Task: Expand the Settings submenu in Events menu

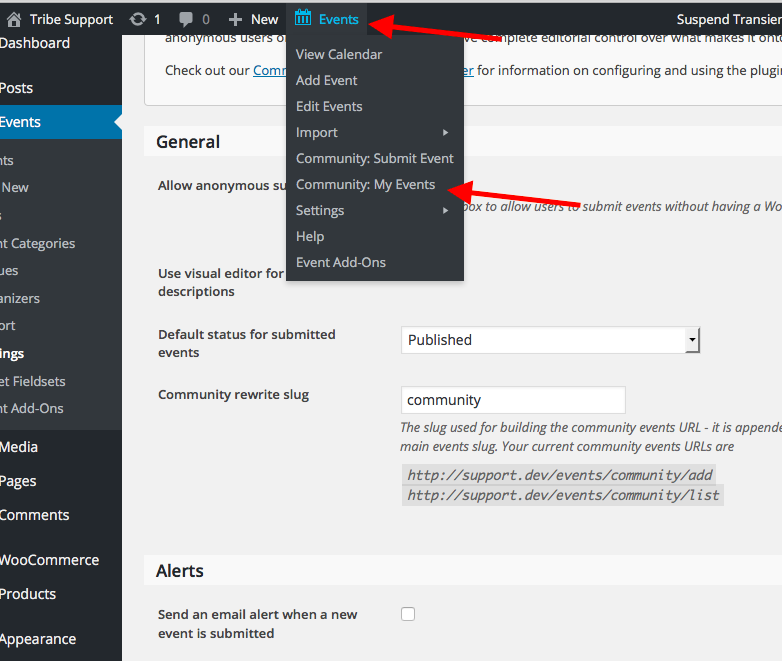Action: tap(445, 210)
